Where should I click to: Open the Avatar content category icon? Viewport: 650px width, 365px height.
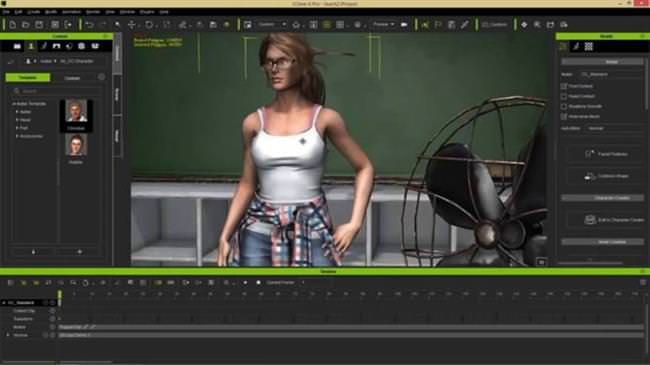point(31,46)
